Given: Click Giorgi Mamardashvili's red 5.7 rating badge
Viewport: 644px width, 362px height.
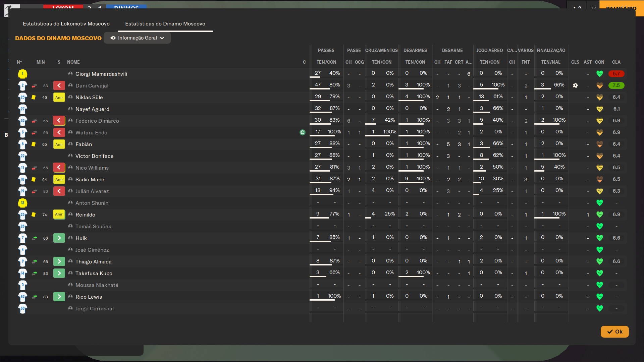Looking at the screenshot, I should click(616, 74).
